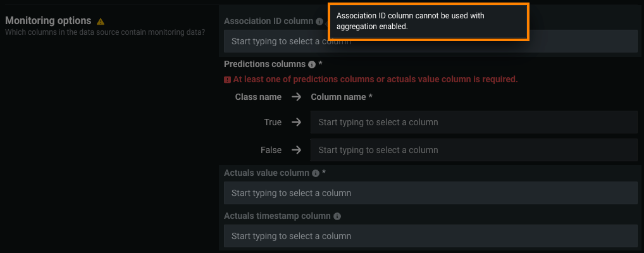Screen dimensions: 644x253
Task: Click the arrow icon next to False class
Action: 296,150
